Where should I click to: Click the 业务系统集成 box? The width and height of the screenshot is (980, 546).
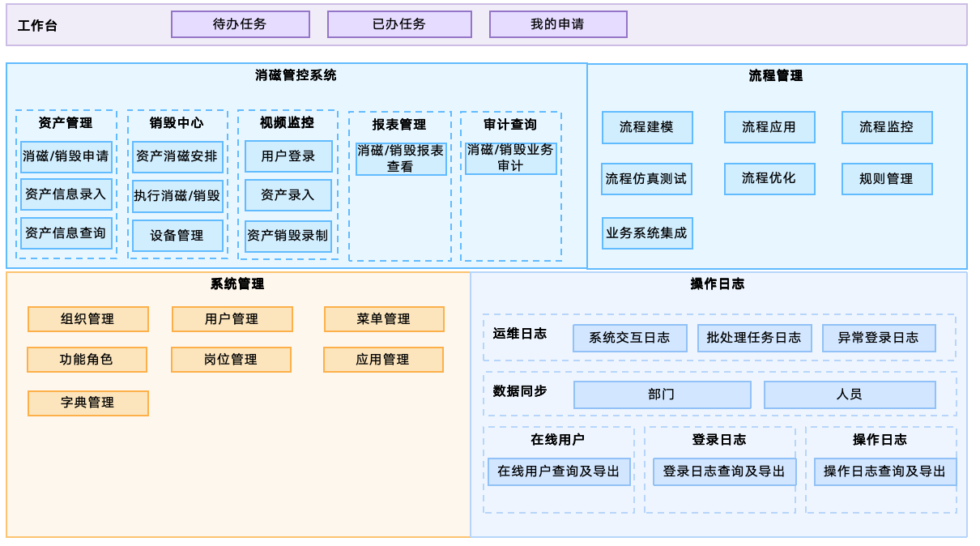point(647,233)
